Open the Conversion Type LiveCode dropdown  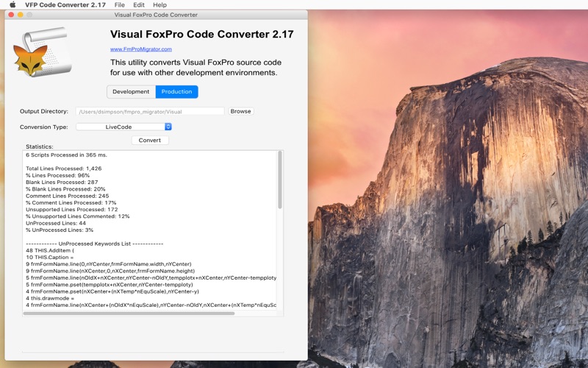pyautogui.click(x=123, y=127)
